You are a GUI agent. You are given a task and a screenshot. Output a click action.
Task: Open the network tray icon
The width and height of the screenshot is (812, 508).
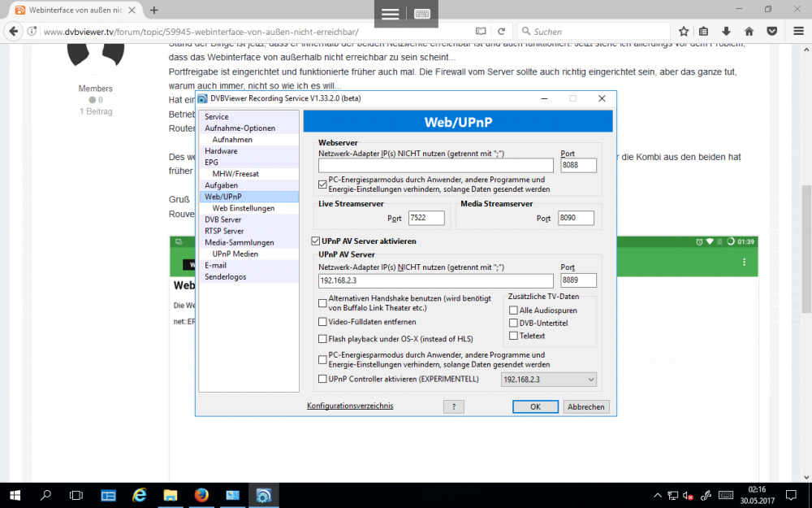672,496
